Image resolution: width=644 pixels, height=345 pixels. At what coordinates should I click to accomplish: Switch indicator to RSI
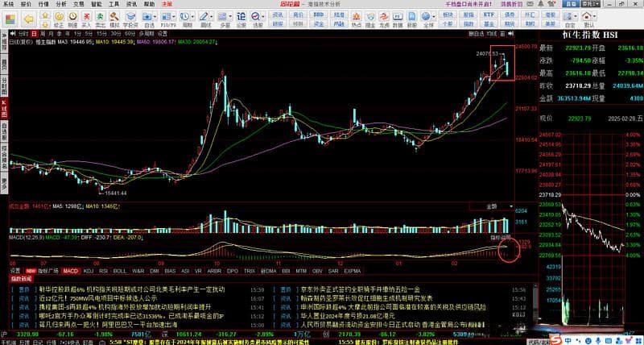click(104, 271)
